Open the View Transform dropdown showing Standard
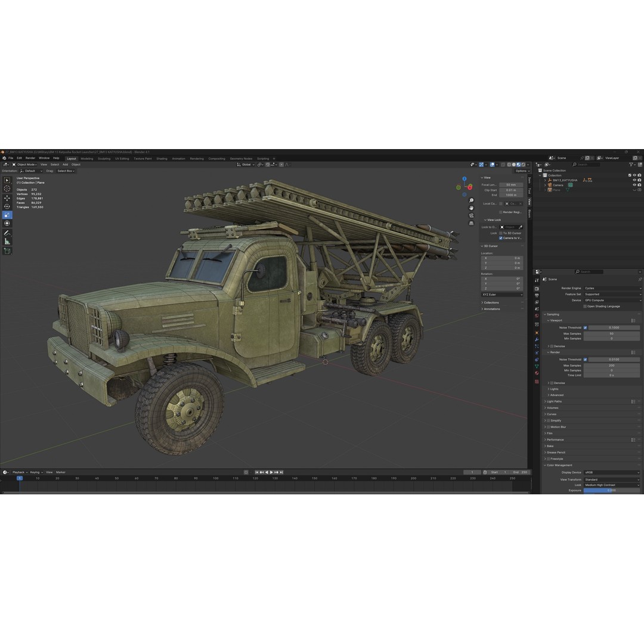 611,478
